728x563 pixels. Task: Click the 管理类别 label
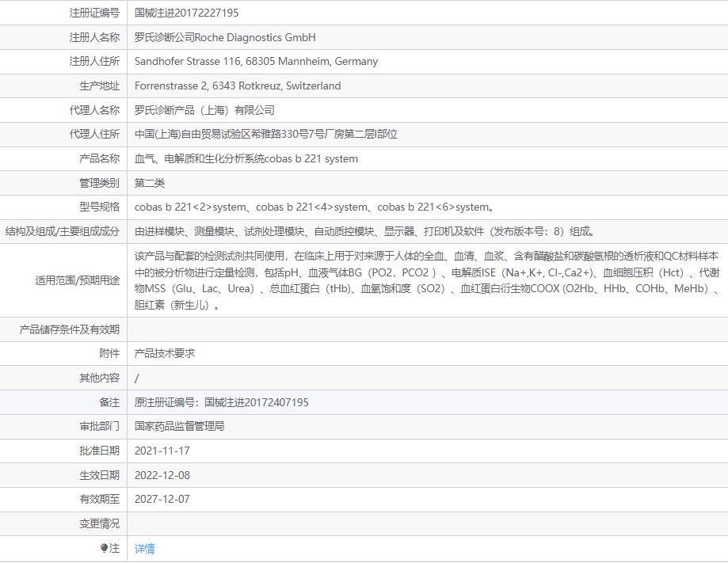click(x=99, y=183)
